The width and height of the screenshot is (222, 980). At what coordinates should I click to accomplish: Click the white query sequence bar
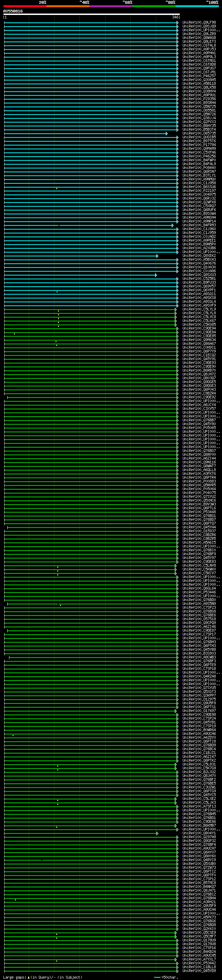(92, 15)
